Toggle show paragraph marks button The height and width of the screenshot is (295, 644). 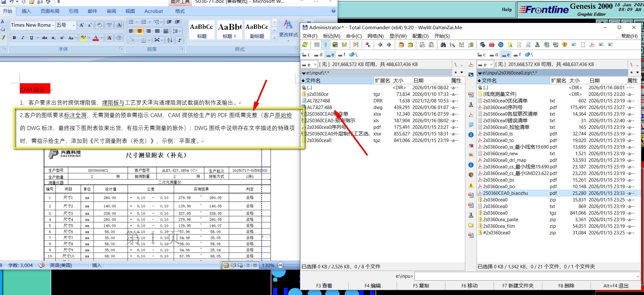[180, 40]
